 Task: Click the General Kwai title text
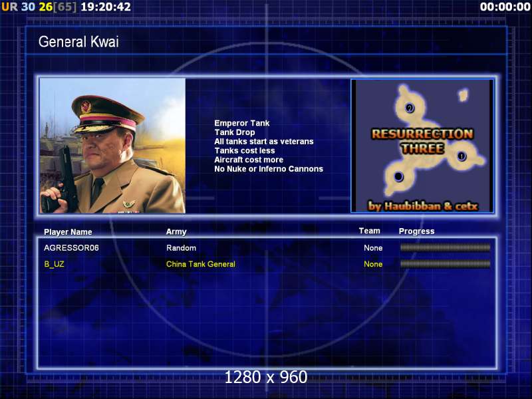tap(78, 42)
